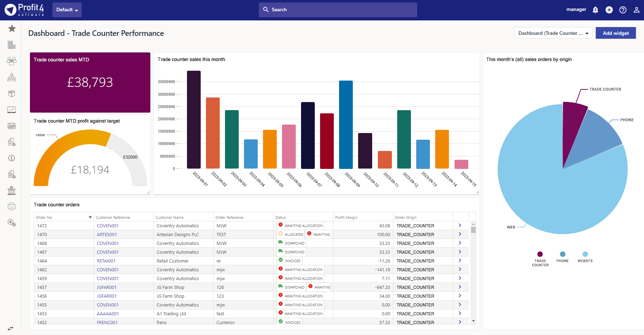The width and height of the screenshot is (644, 335).
Task: Open order 1470 via its row arrow
Action: coord(460,234)
